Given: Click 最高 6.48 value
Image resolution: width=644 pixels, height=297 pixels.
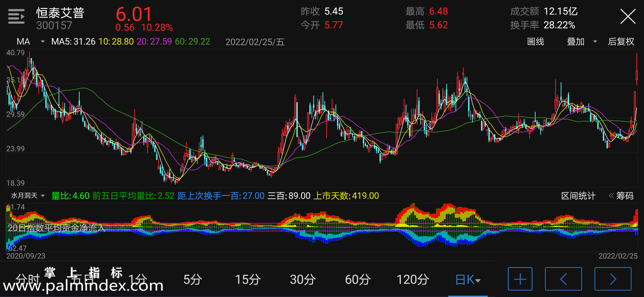Looking at the screenshot, I should tap(427, 12).
